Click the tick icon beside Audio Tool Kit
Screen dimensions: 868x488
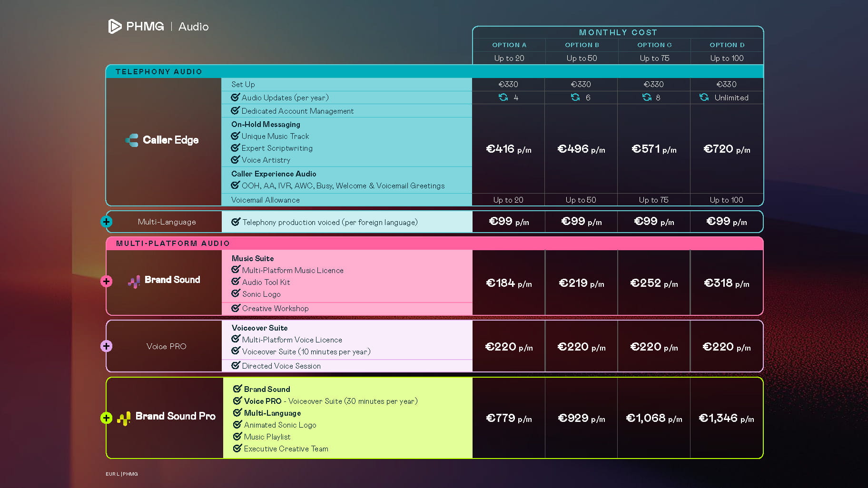coord(236,282)
